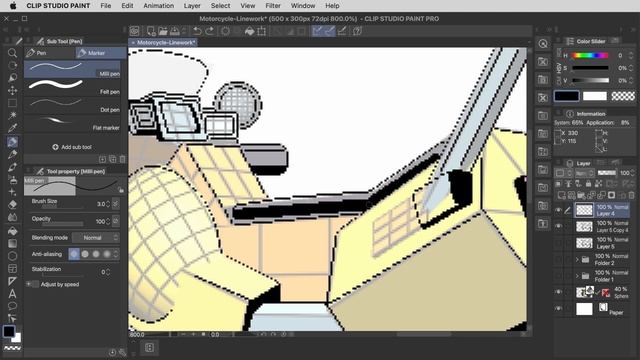Toggle visibility eye of Paper layer

[558, 309]
